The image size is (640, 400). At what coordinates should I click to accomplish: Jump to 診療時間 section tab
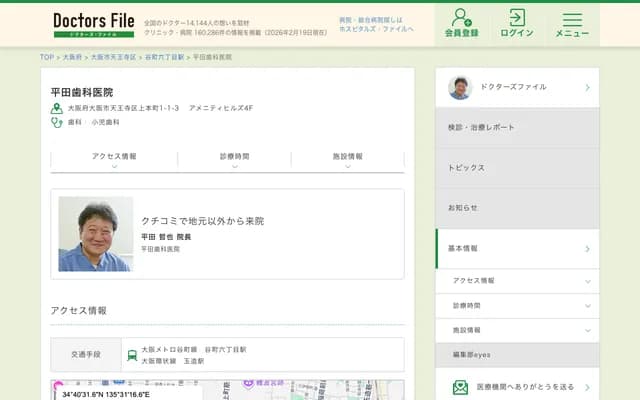pos(235,160)
